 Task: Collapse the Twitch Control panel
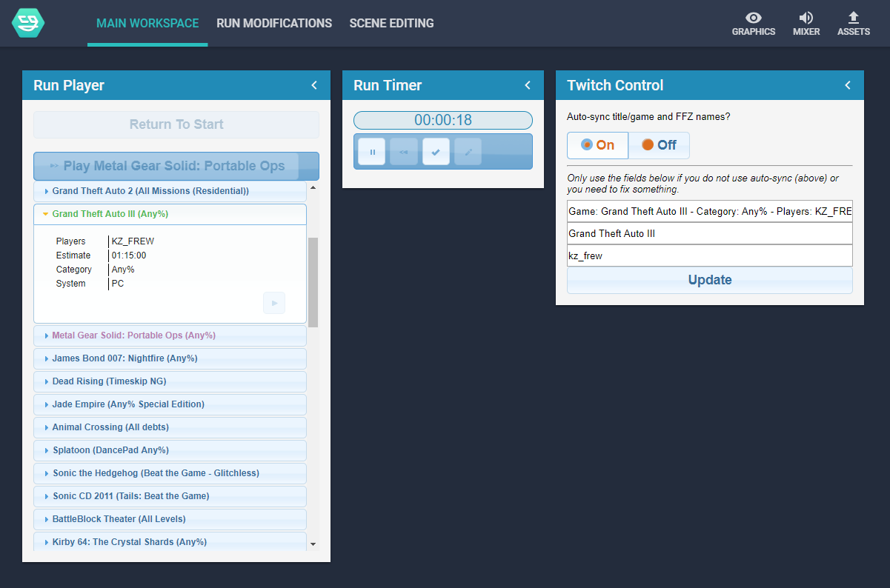848,85
